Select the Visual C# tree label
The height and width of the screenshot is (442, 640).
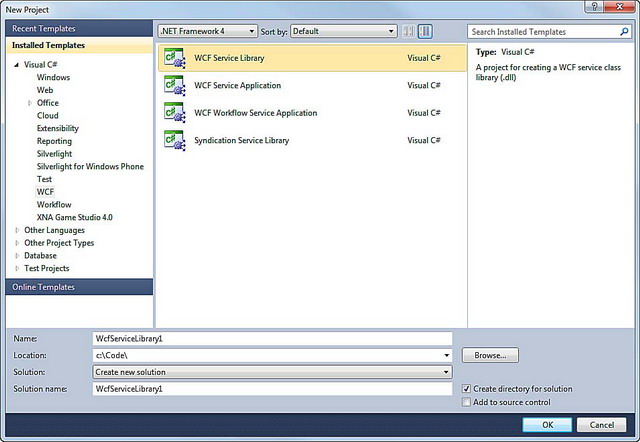[40, 64]
